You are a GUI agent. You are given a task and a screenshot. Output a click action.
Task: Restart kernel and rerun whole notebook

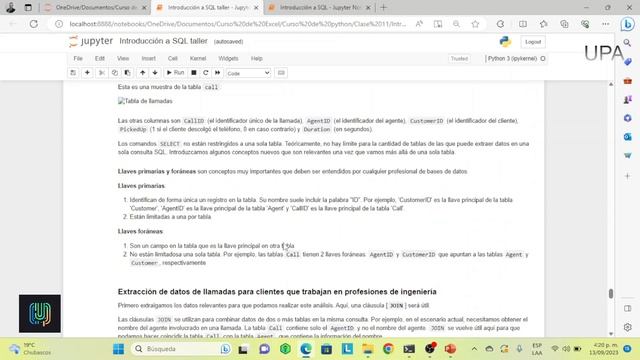click(218, 73)
